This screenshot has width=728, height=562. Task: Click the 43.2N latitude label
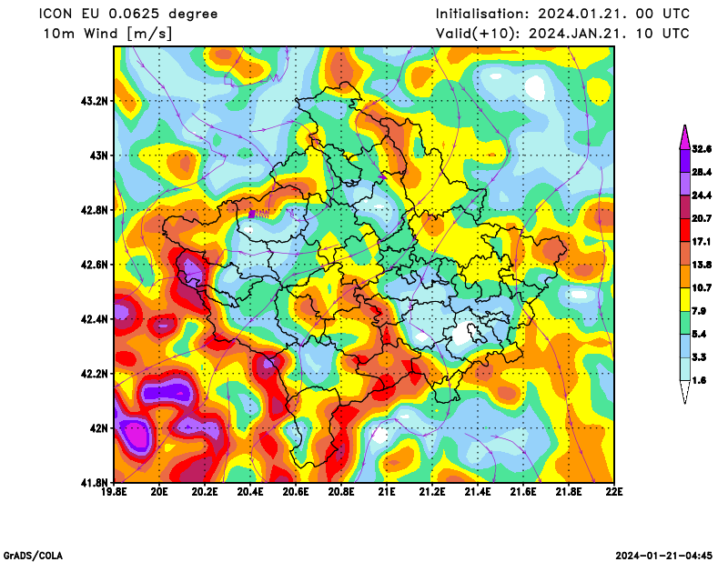(x=96, y=101)
